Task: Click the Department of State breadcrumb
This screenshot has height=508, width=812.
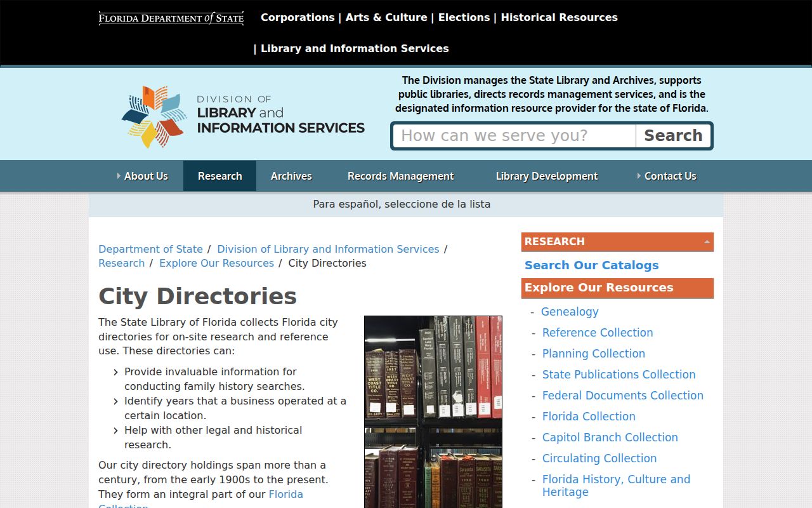Action: (x=150, y=249)
